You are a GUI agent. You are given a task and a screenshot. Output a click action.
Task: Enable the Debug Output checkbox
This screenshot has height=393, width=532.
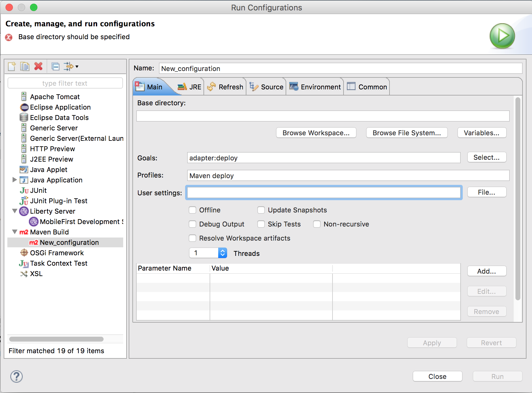coord(192,224)
